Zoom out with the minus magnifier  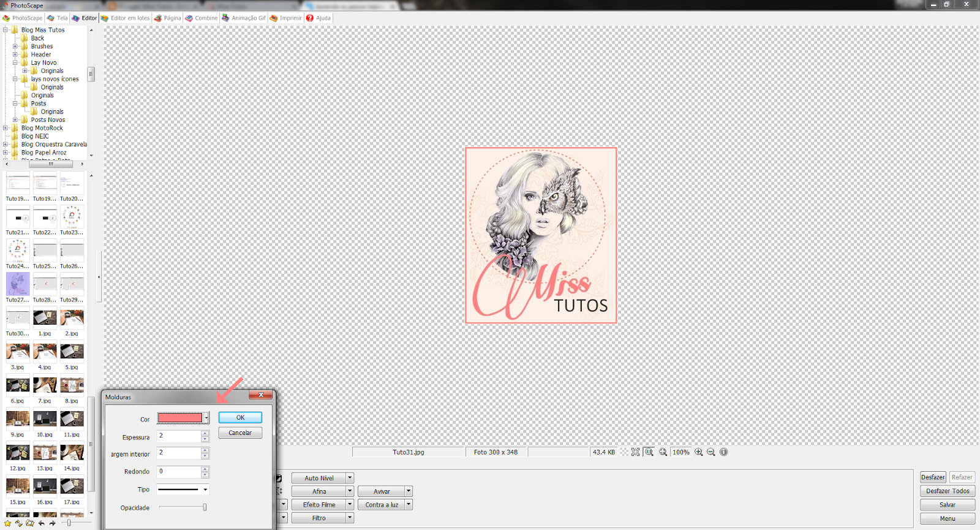click(711, 452)
